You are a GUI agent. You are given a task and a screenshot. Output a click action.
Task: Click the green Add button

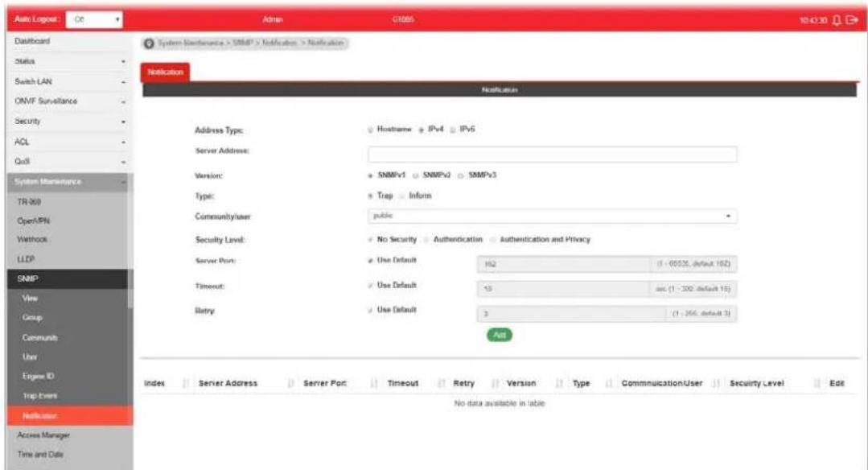500,335
